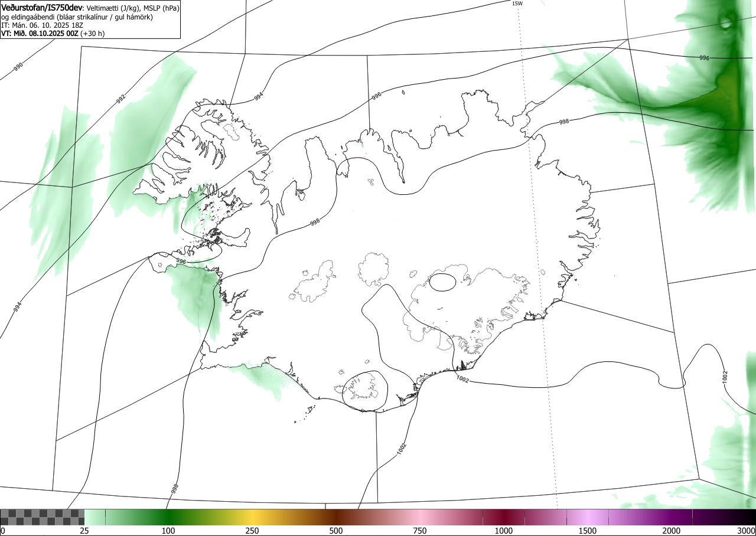
Task: Click the colorbar label 100
Action: [168, 531]
